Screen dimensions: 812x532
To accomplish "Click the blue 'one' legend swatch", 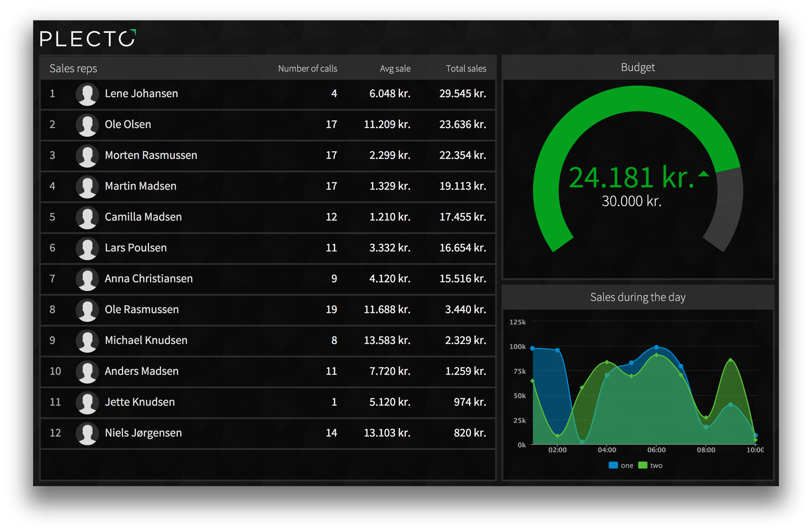I will point(613,465).
